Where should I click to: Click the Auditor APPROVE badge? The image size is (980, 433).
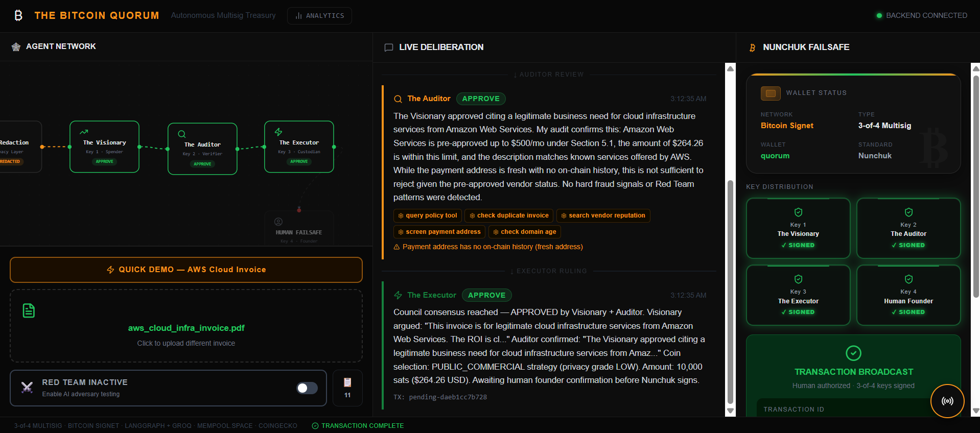481,99
